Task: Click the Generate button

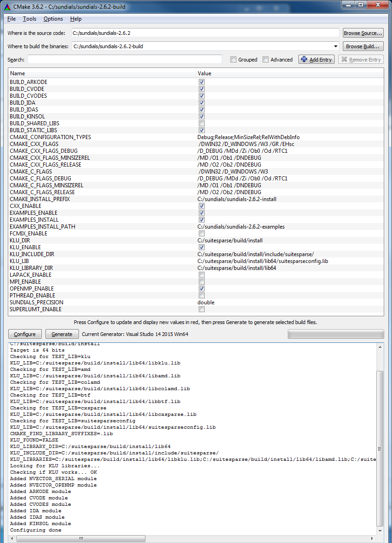Action: (62, 334)
